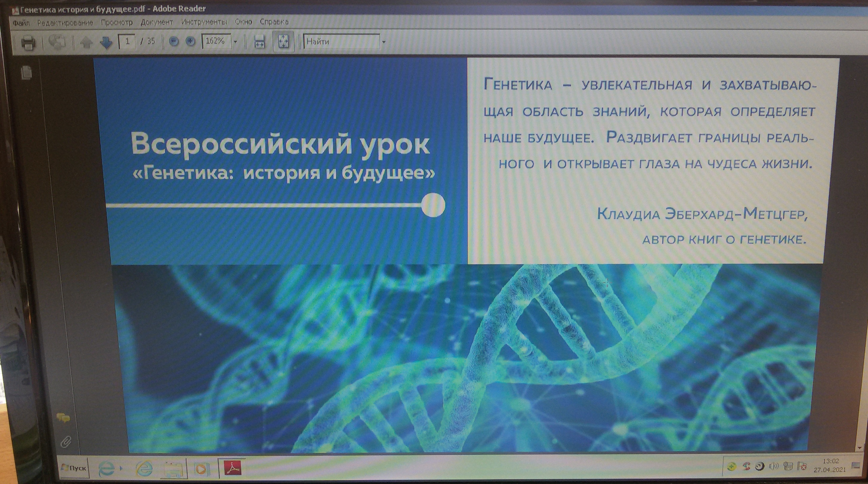Open the Comments panel in the left sidebar

(x=63, y=418)
